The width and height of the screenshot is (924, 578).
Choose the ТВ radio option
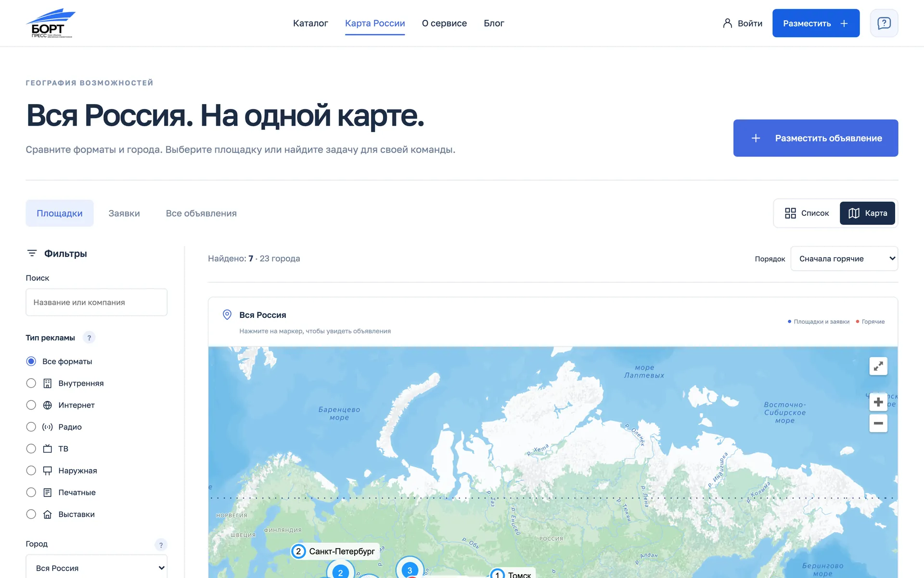[x=31, y=449]
